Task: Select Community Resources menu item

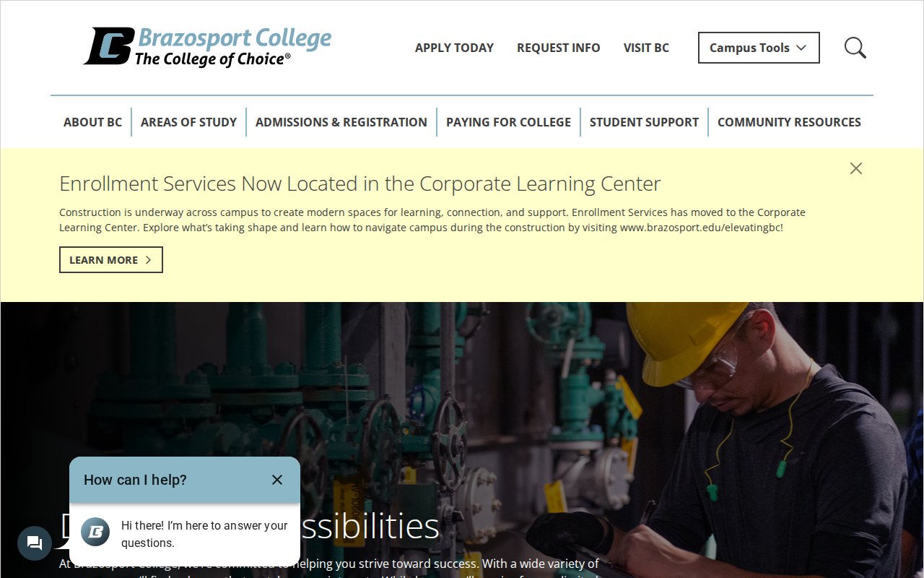Action: pyautogui.click(x=789, y=122)
